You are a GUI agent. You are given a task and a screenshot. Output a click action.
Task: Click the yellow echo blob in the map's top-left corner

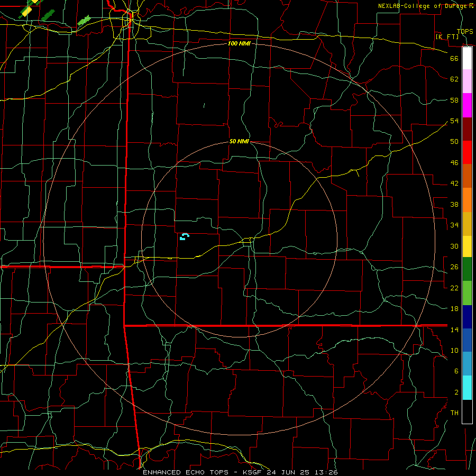pos(28,11)
